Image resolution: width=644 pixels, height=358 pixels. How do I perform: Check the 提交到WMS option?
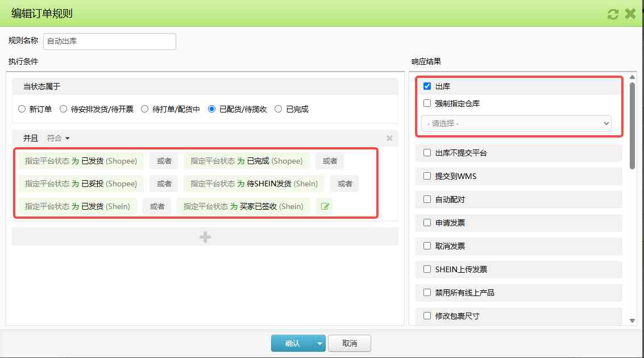(427, 176)
